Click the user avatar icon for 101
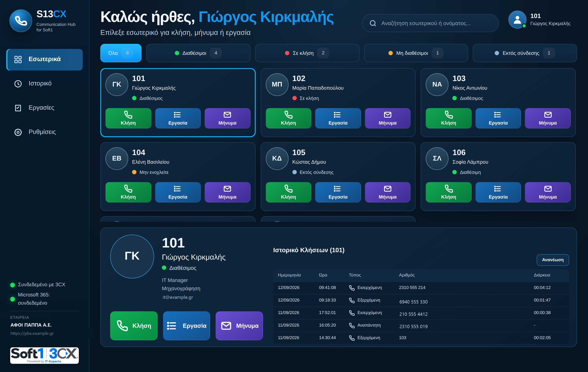Image resolution: width=588 pixels, height=372 pixels. point(517,20)
